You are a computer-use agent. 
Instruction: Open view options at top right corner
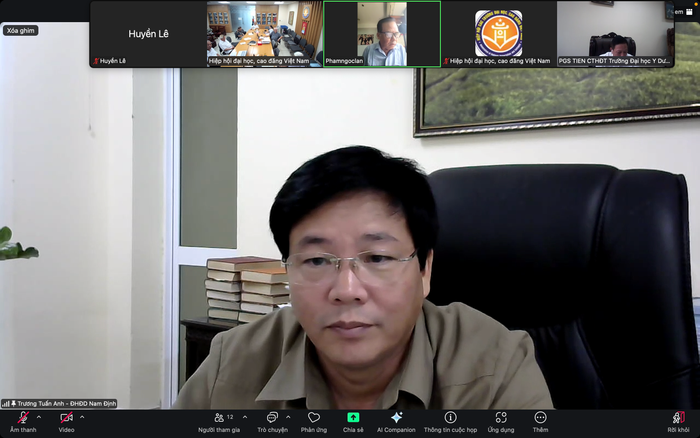point(684,12)
